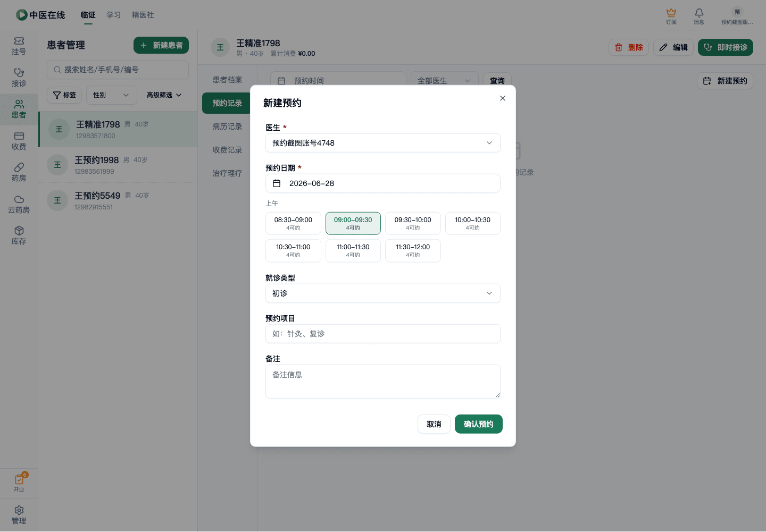Image resolution: width=766 pixels, height=532 pixels.
Task: Click the 新建患者 button
Action: pyautogui.click(x=161, y=45)
